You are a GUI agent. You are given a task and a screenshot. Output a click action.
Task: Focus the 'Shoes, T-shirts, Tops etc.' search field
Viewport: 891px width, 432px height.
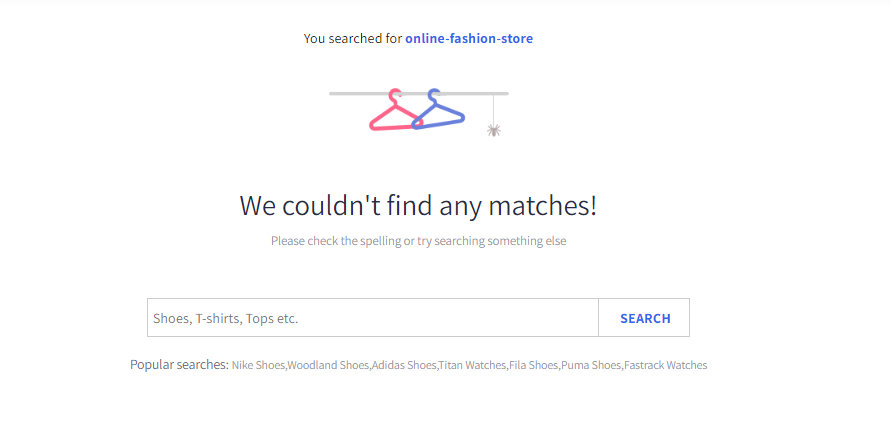(372, 318)
